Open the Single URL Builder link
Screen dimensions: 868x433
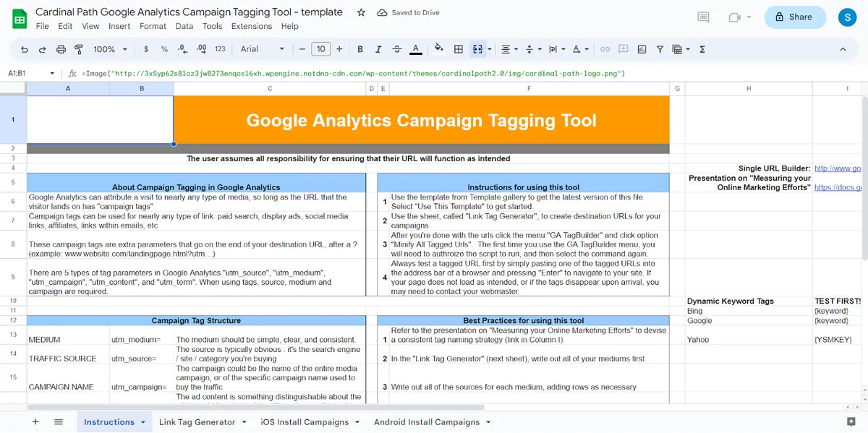pos(843,168)
